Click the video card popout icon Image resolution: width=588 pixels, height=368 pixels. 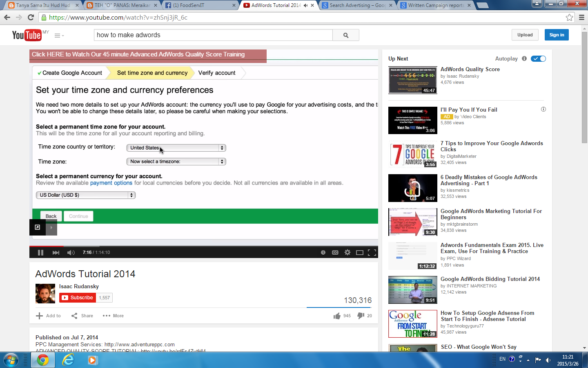[37, 227]
